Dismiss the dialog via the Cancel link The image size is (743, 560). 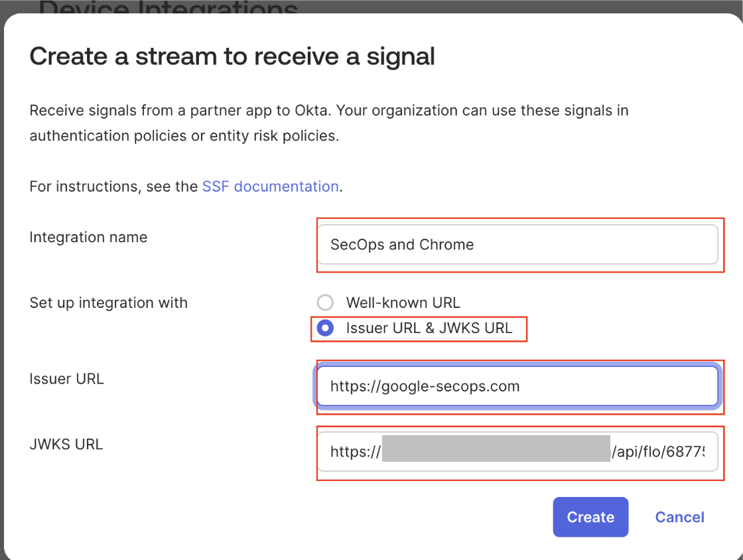pos(679,517)
